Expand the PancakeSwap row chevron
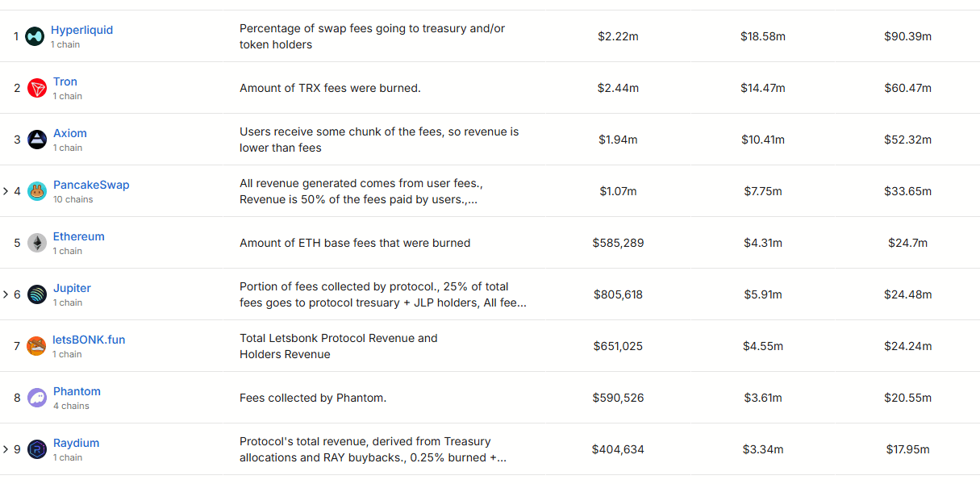This screenshot has height=484, width=980. click(6, 191)
